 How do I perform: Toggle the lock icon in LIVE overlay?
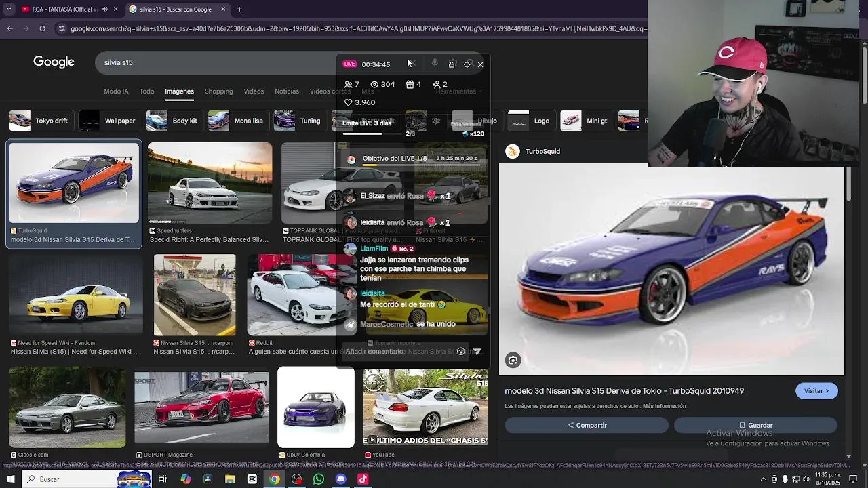(x=452, y=64)
